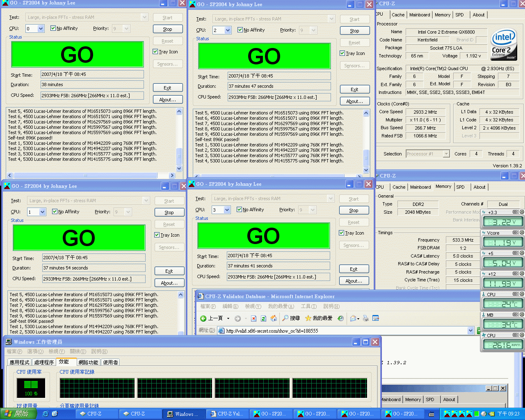Click the keyboard icon beside the system tray
Screen dimensions: 525x420
click(x=431, y=414)
